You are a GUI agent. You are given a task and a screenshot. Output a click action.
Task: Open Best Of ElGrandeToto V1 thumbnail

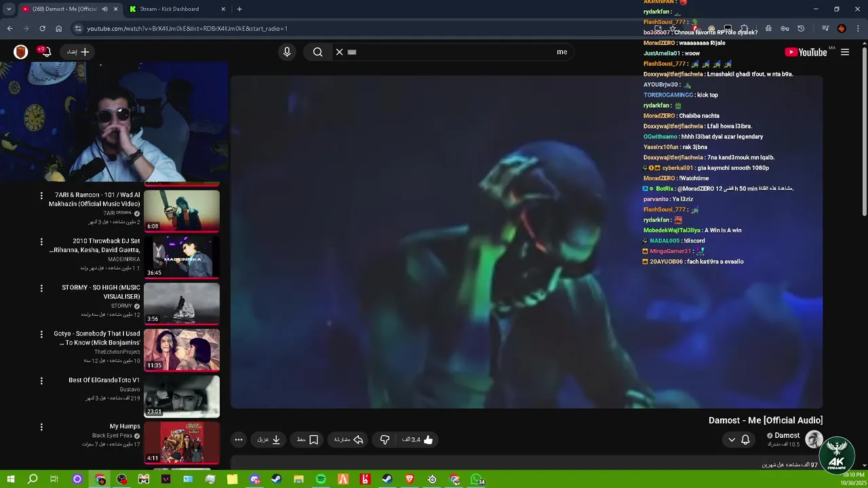pos(182,396)
